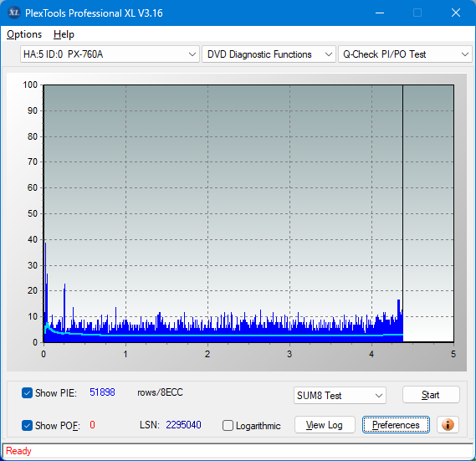Close the PlexTools Professional window
This screenshot has height=461, width=476.
point(456,13)
